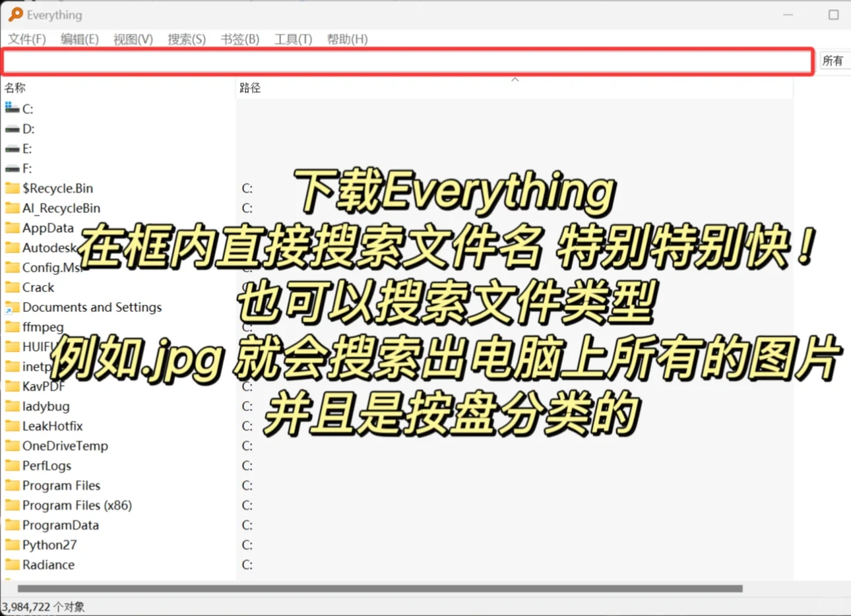The width and height of the screenshot is (851, 616).
Task: Open the 文件(F) menu
Action: [x=27, y=40]
